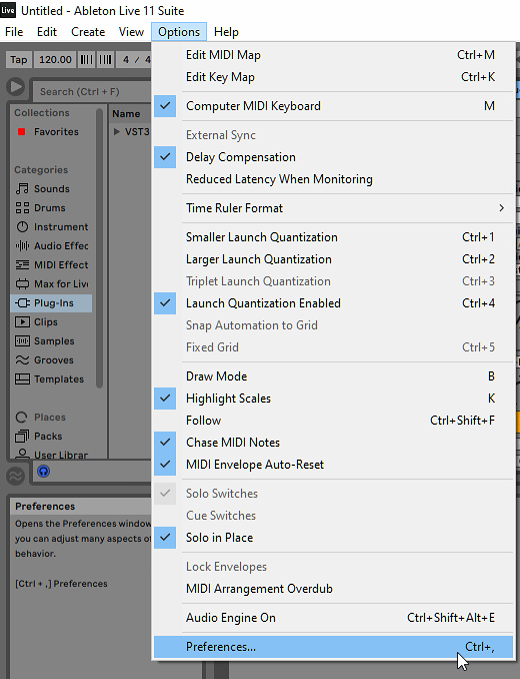Click the Preferences info view title

45,506
